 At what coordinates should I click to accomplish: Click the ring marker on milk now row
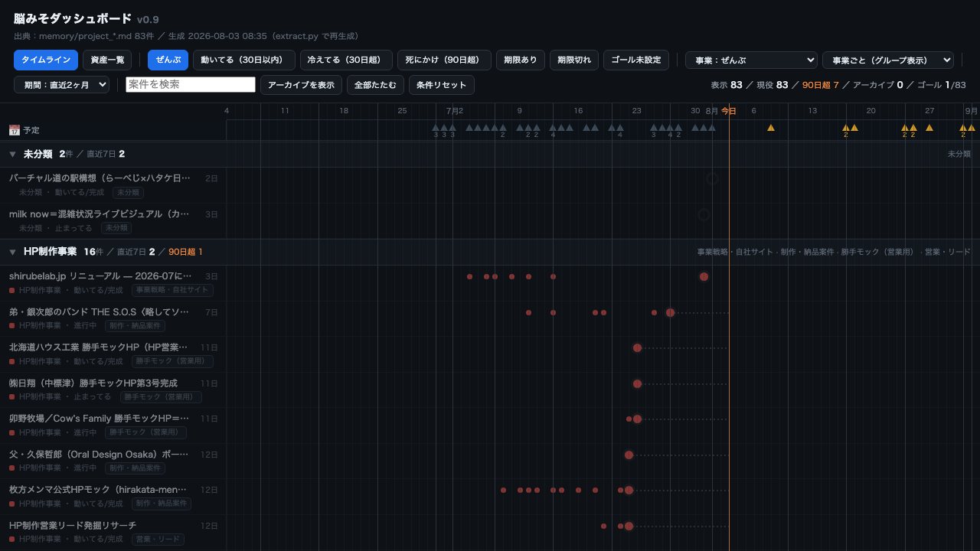[x=704, y=215]
